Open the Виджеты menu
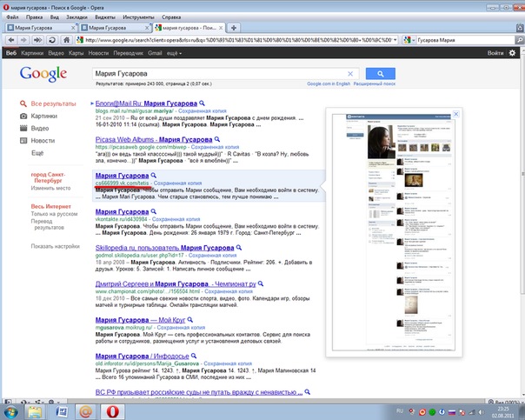This screenshot has height=420, width=525. [105, 17]
